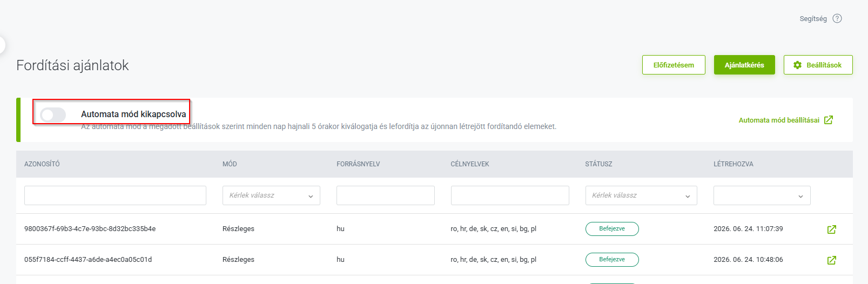868x284 pixels.
Task: Click target languages in the 9800367f row
Action: coord(494,229)
